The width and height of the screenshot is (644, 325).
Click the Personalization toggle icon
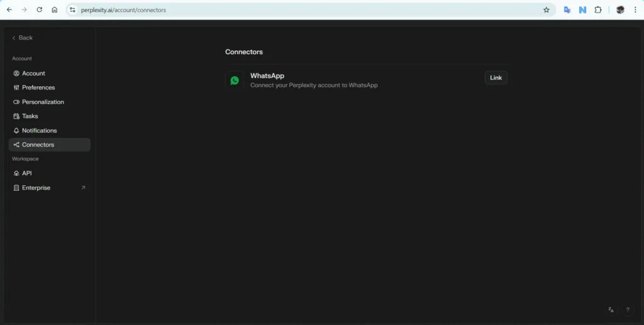coord(16,102)
